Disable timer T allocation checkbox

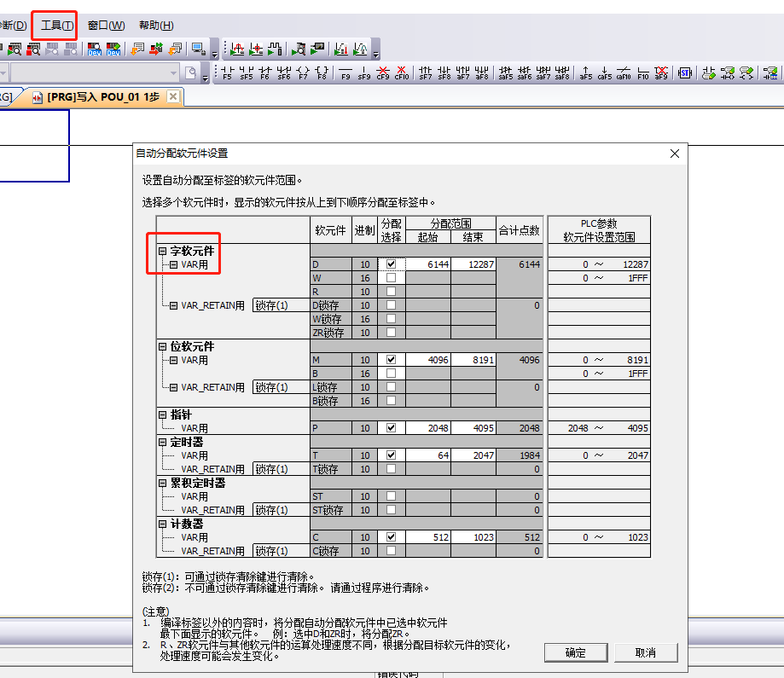[x=391, y=455]
